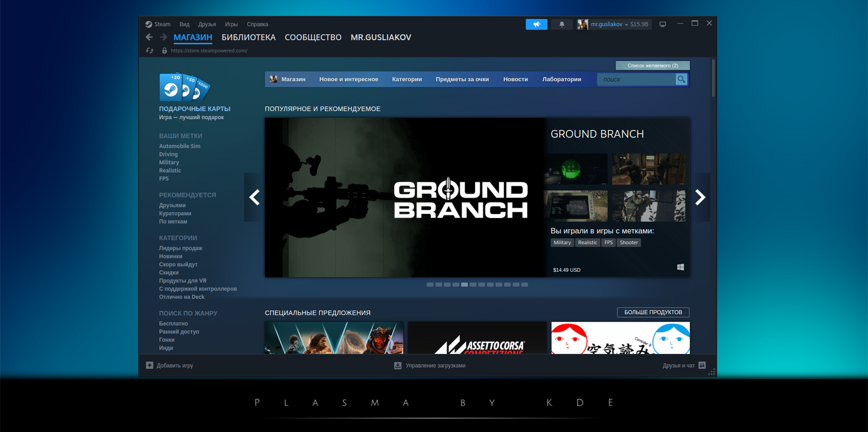The height and width of the screenshot is (432, 868).
Task: Click the Steam logo menu icon
Action: pos(149,24)
